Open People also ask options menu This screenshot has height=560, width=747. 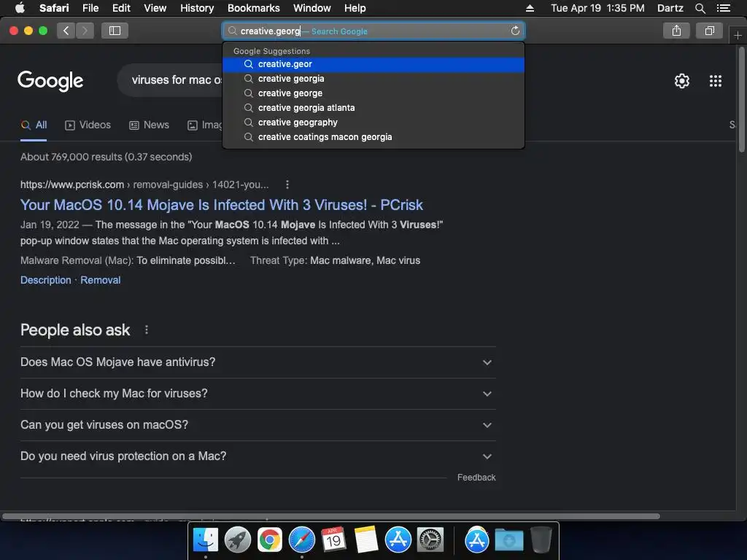146,330
